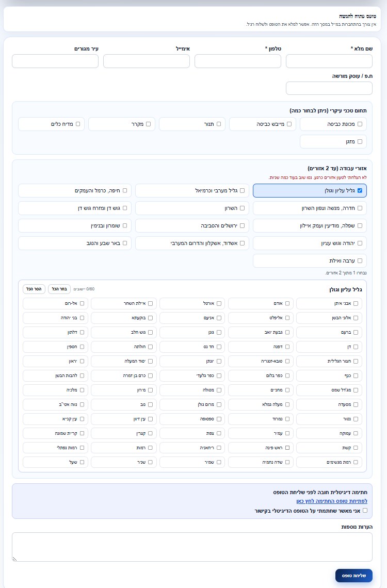Tick the חצור הגלילית checkbox
The image size is (387, 588).
pos(356,362)
